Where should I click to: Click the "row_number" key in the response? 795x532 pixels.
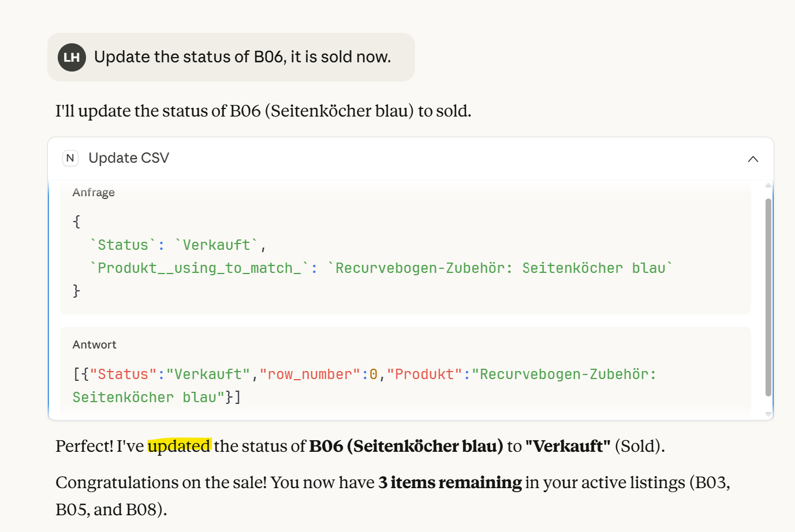pos(310,374)
